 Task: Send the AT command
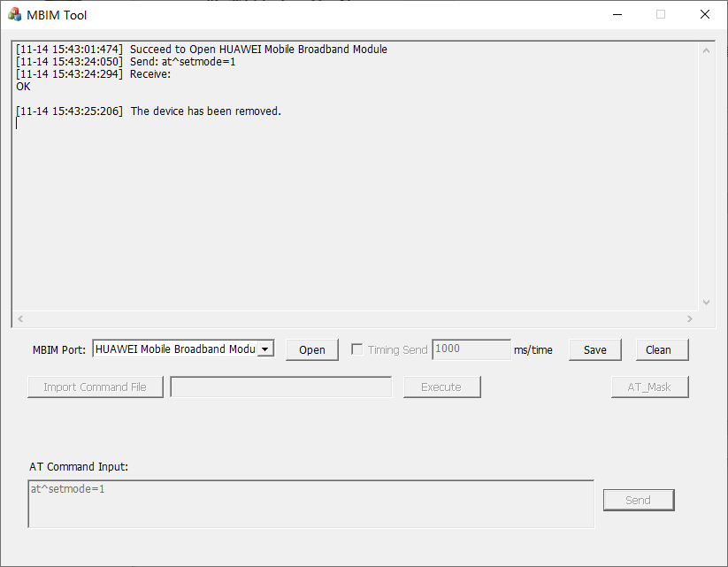pyautogui.click(x=639, y=500)
